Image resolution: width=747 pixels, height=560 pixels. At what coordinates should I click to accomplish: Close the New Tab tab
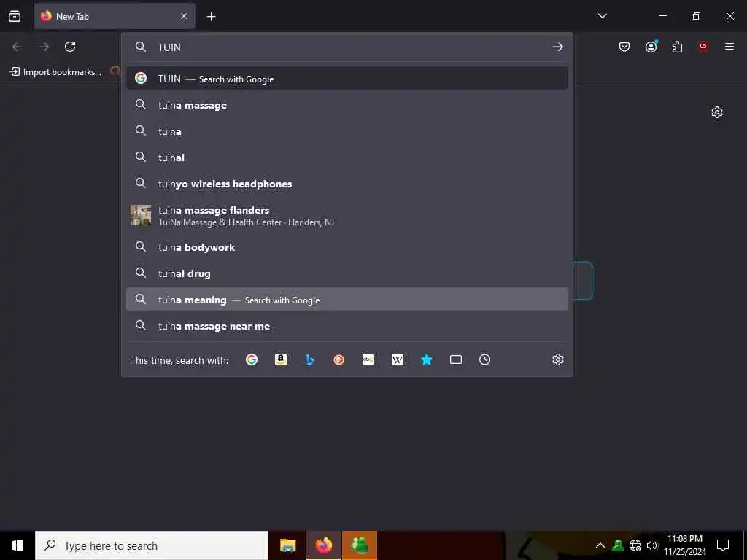184,16
